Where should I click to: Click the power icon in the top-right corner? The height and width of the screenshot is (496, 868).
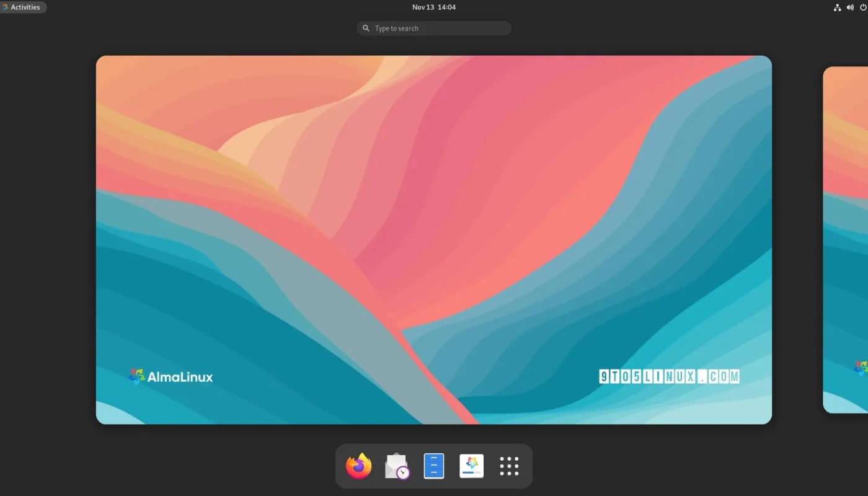coord(863,7)
